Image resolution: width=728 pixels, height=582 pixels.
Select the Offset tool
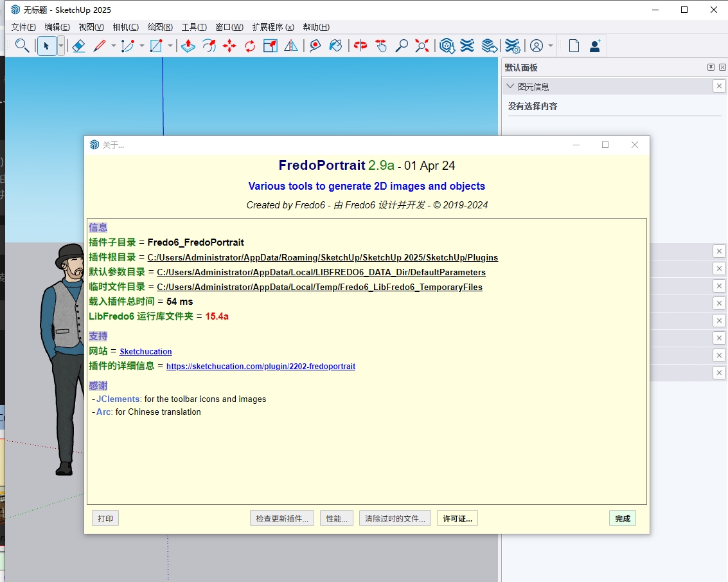pos(209,46)
